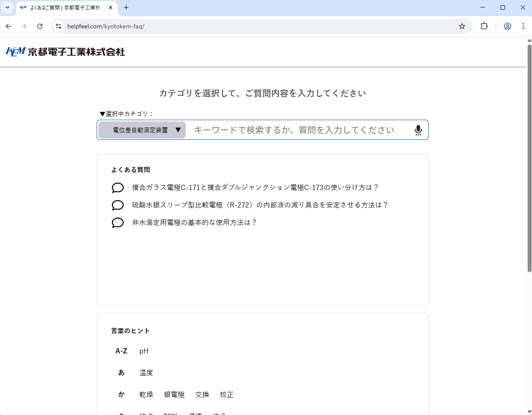Viewport: 532px width, 415px height.
Task: Click the microphone voice search icon
Action: pos(418,130)
